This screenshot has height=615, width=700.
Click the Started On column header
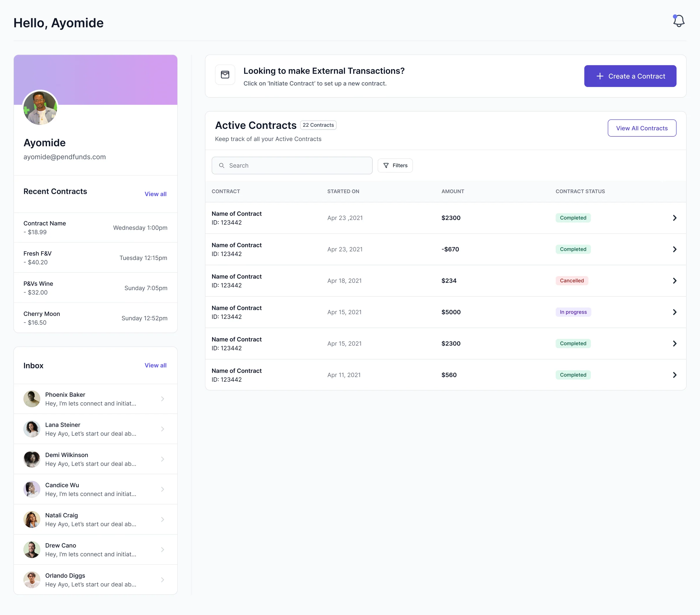click(343, 192)
